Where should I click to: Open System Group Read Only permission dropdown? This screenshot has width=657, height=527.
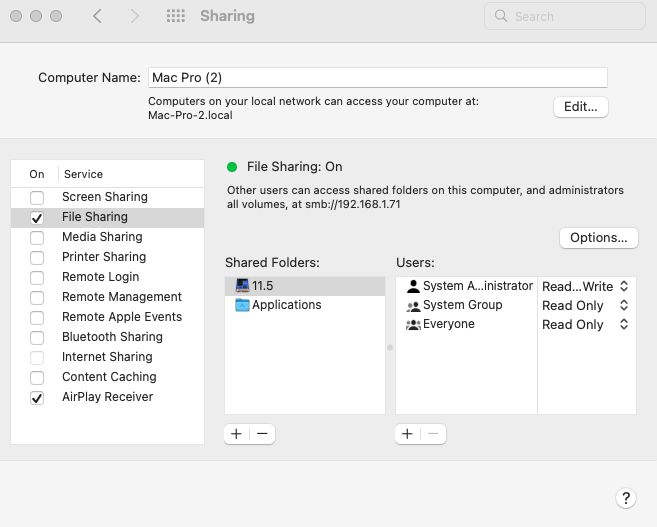[585, 306]
